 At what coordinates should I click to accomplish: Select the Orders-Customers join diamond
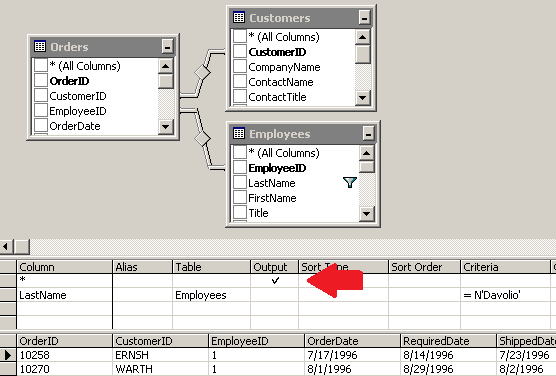pos(202,72)
